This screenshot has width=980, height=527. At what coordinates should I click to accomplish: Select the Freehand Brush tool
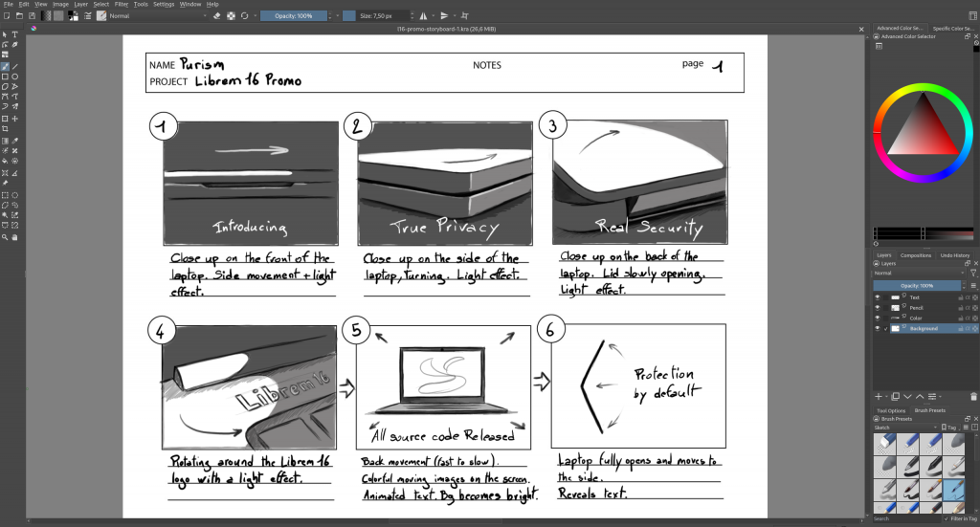click(x=5, y=66)
